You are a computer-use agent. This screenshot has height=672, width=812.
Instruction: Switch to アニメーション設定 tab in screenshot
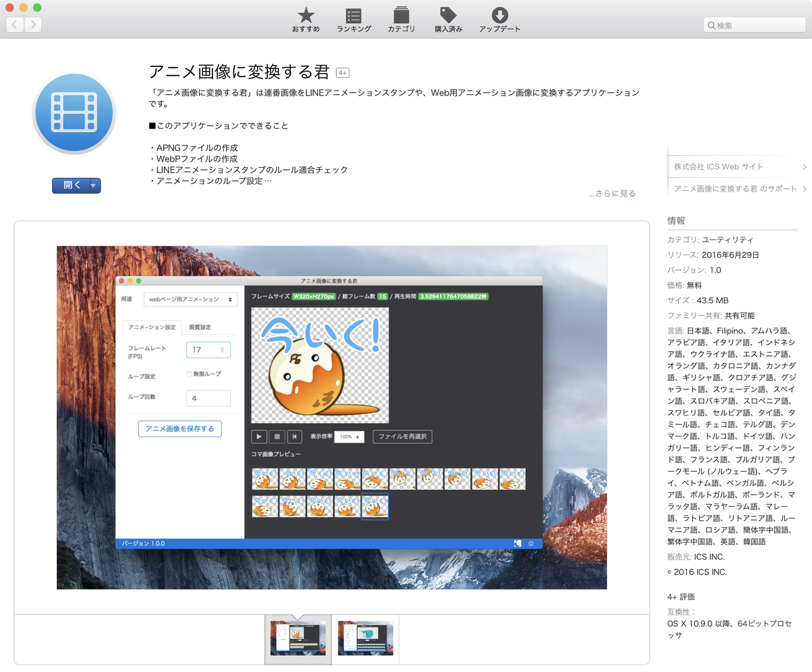pyautogui.click(x=152, y=327)
